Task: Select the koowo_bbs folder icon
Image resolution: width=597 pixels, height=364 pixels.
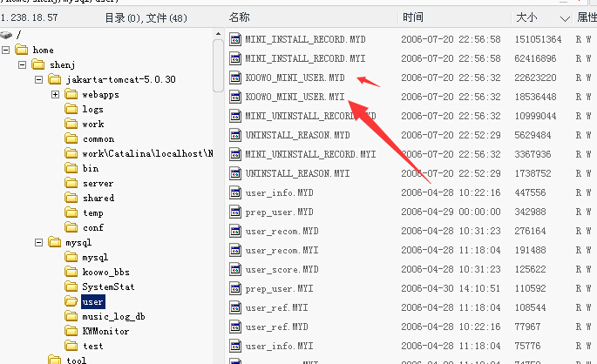Action: 71,272
